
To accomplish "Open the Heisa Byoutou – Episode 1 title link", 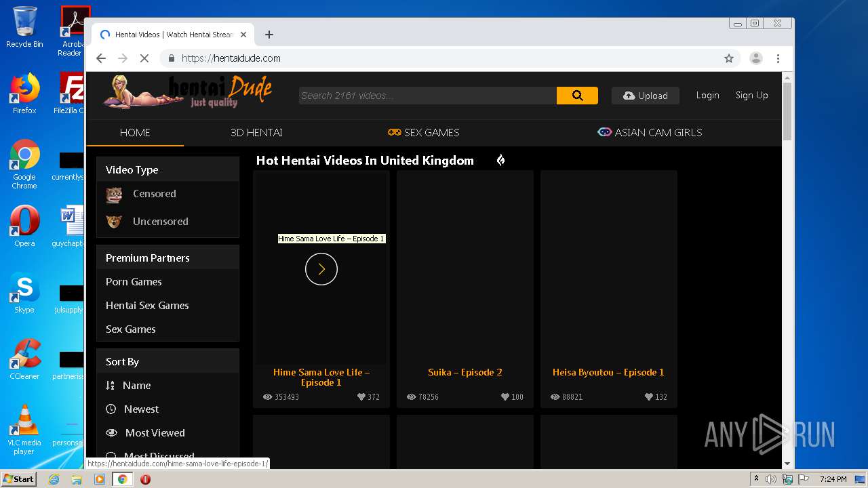I will 608,372.
